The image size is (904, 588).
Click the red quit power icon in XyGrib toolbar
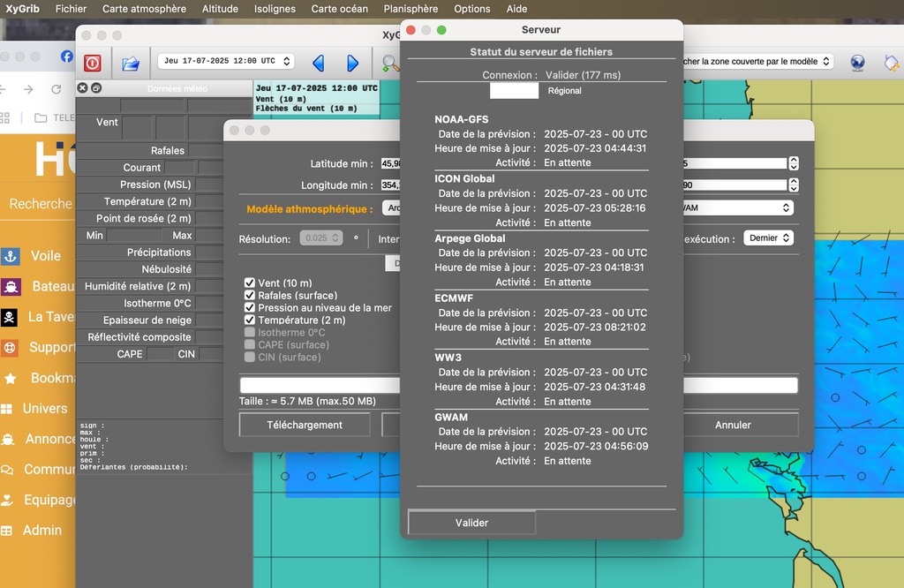click(92, 63)
